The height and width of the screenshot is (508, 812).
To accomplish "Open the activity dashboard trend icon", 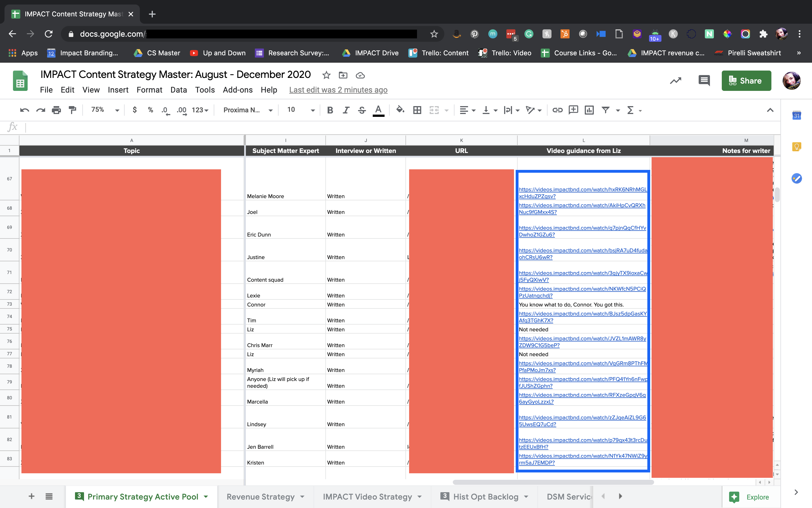I will click(x=676, y=81).
